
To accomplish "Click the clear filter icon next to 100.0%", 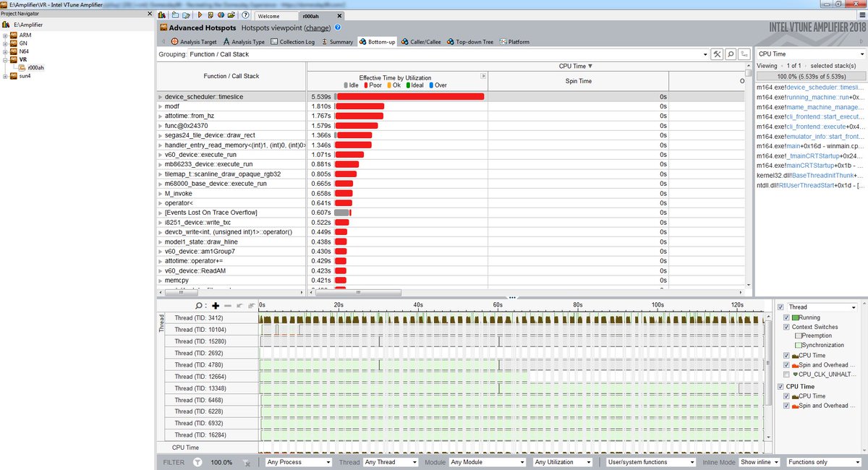I will (x=247, y=462).
